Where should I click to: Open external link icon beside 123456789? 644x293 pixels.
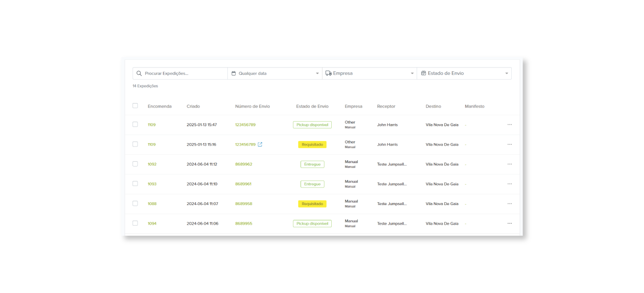pos(260,145)
